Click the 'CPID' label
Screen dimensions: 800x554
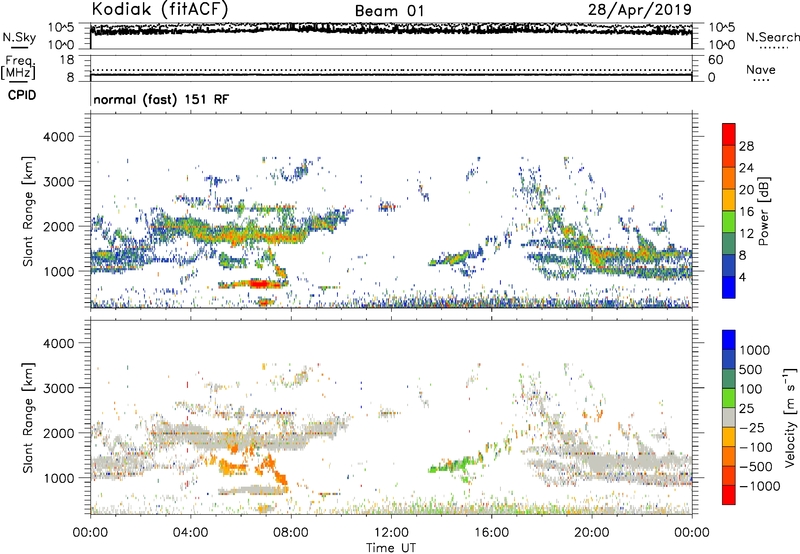22,95
